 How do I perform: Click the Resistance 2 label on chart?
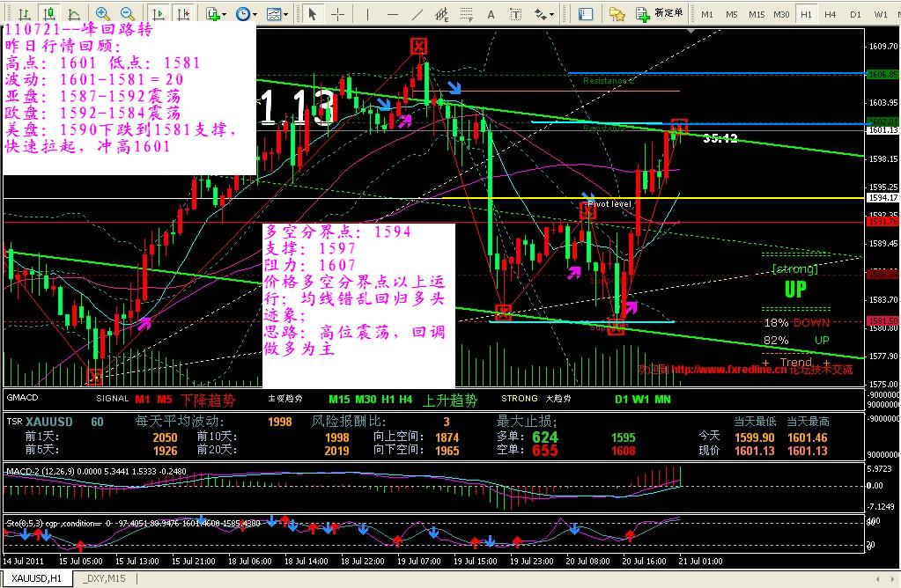[608, 81]
